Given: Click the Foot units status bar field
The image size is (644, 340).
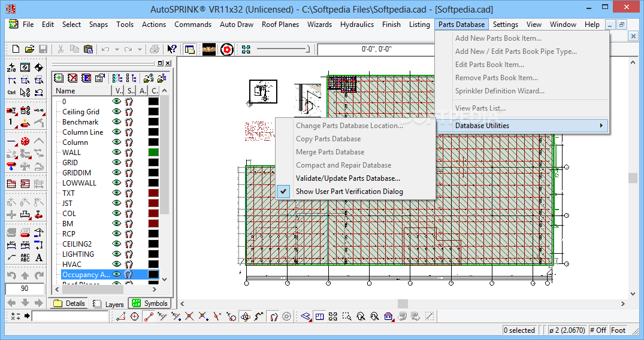Looking at the screenshot, I should tap(618, 330).
